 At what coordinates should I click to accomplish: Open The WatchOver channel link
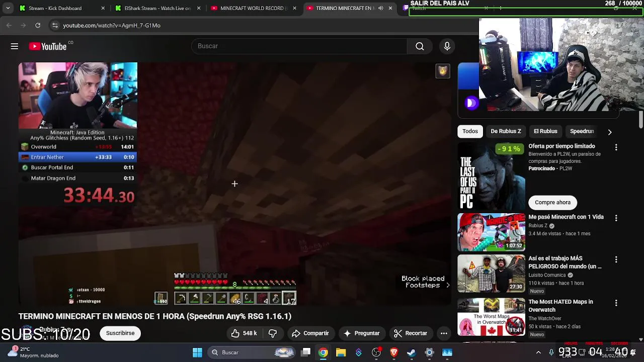pyautogui.click(x=544, y=318)
